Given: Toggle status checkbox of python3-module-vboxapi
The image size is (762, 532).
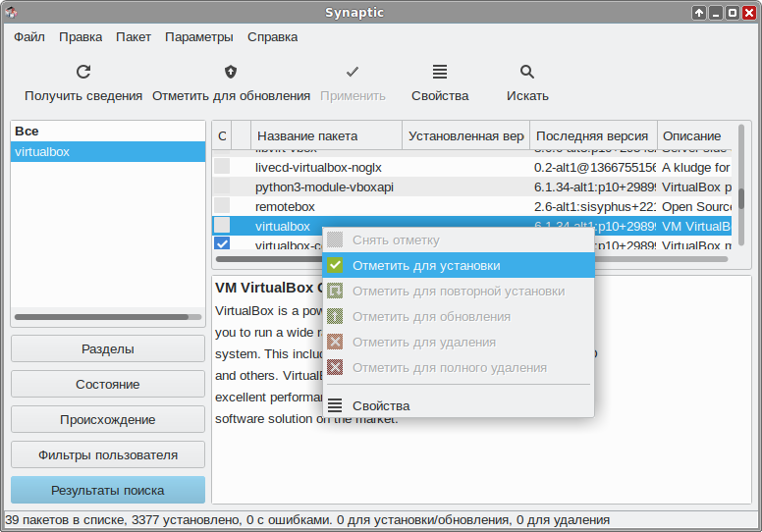Looking at the screenshot, I should point(222,186).
